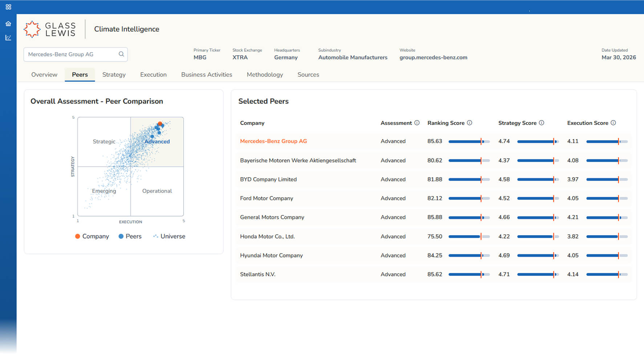Click the orange company dot in scatter chart

point(160,124)
